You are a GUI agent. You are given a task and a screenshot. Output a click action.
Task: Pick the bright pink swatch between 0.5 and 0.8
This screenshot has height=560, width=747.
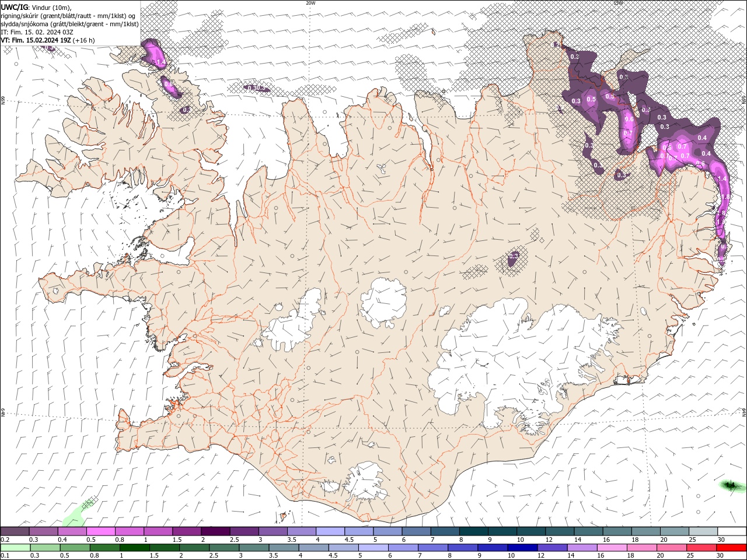coord(101,531)
